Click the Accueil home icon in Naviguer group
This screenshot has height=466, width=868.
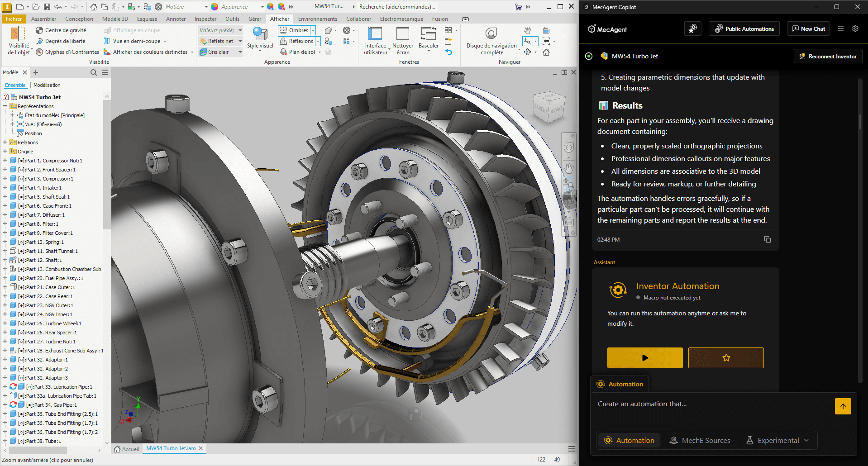tap(546, 52)
